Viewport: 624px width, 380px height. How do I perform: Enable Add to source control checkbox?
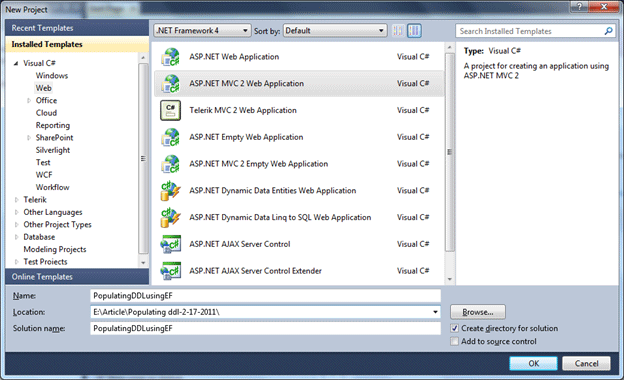point(454,341)
